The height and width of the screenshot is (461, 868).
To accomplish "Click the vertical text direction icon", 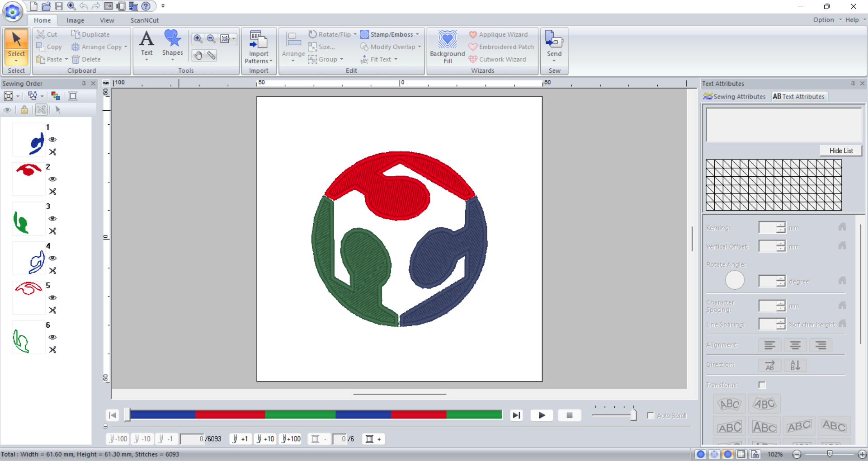I will [795, 365].
